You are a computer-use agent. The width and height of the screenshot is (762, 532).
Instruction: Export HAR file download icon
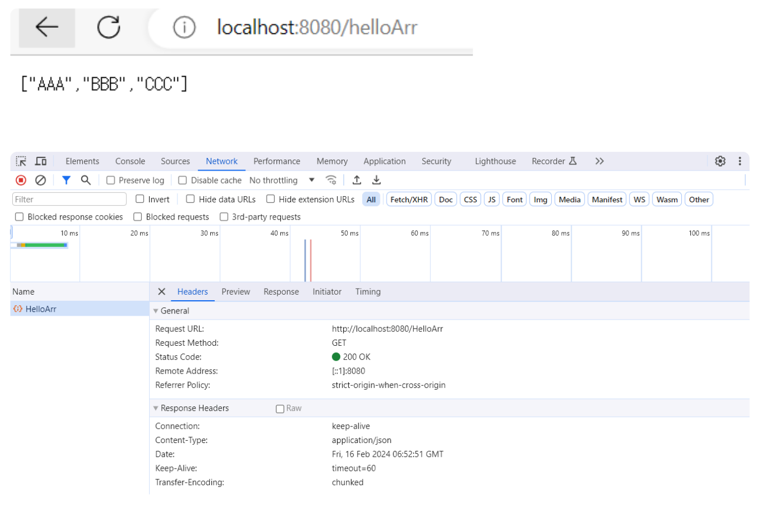[377, 180]
